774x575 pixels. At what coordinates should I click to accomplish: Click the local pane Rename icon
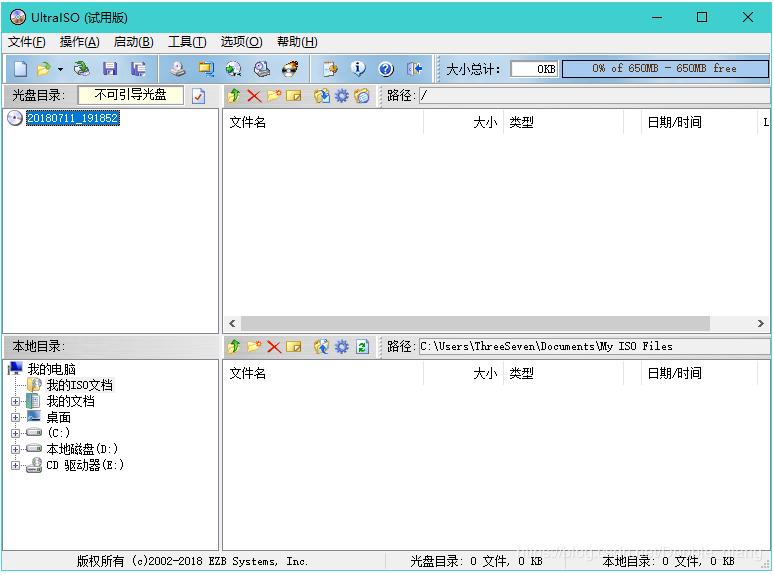click(294, 347)
